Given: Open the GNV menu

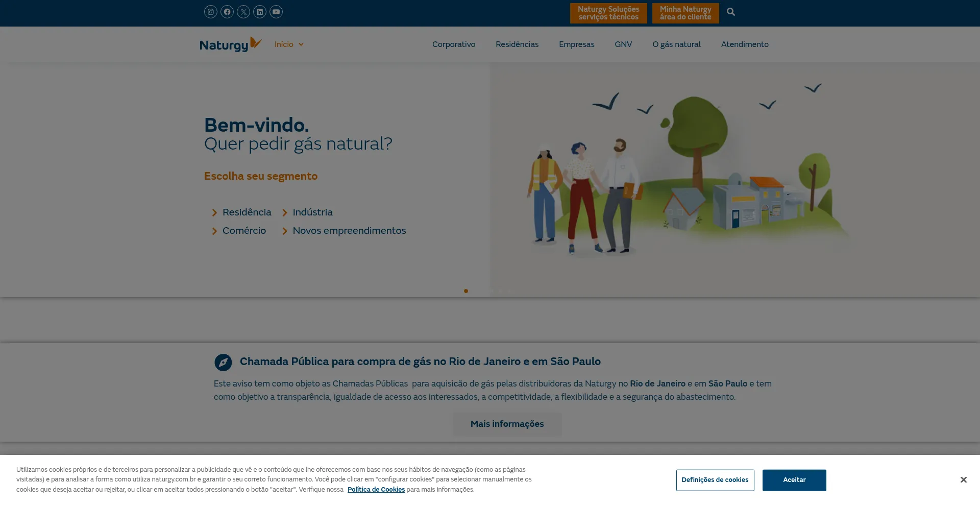Looking at the screenshot, I should coord(623,44).
